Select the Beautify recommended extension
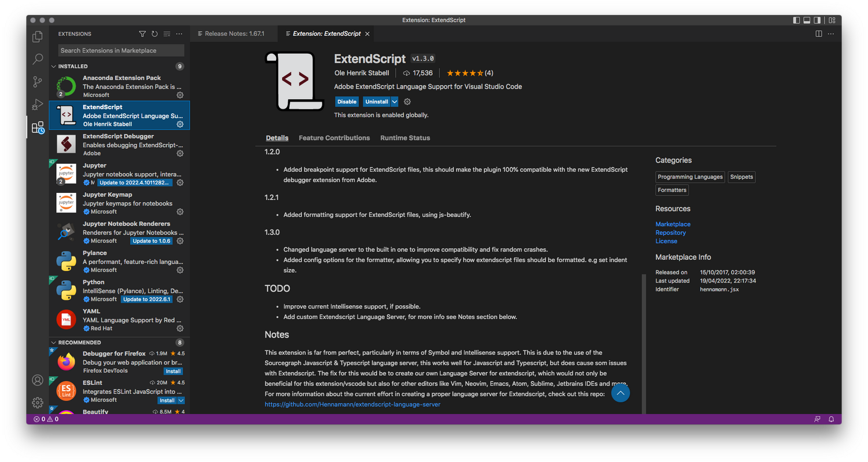 pos(120,412)
